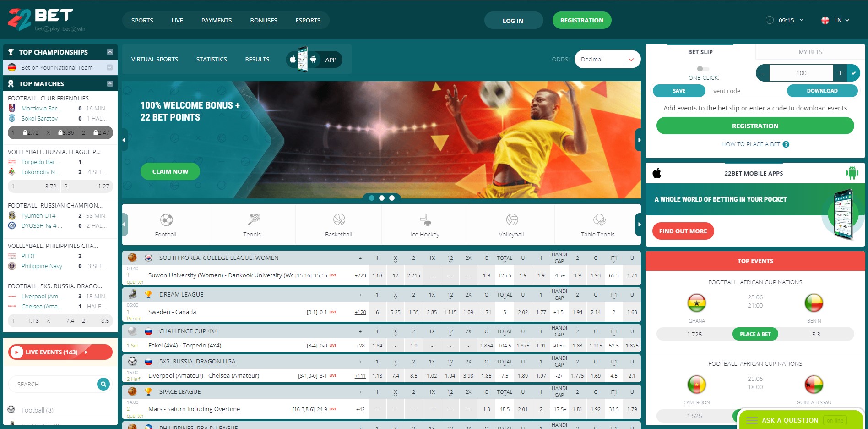Click the search magnifier icon
Viewport: 868px width, 429px height.
[x=103, y=384]
